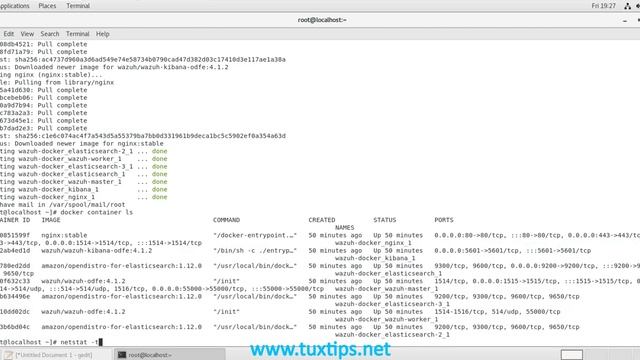Click the 'docker container ls' command text
The height and width of the screenshot is (360, 640).
(x=97, y=212)
